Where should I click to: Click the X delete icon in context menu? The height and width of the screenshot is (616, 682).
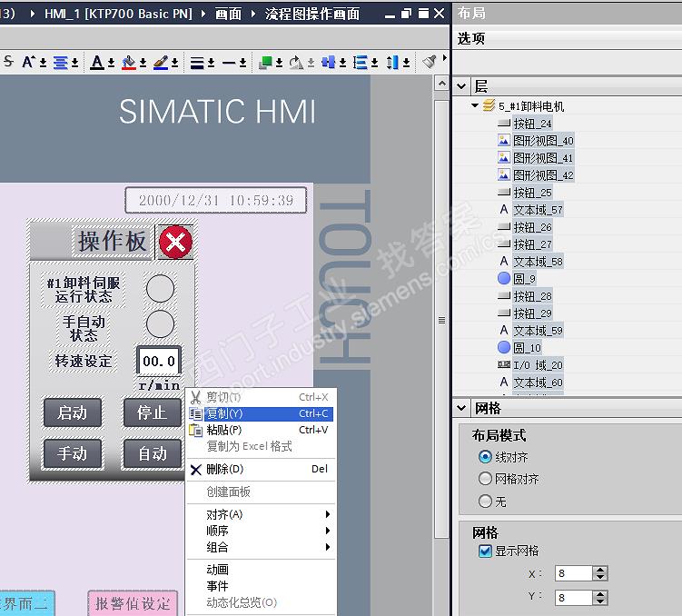(x=196, y=470)
